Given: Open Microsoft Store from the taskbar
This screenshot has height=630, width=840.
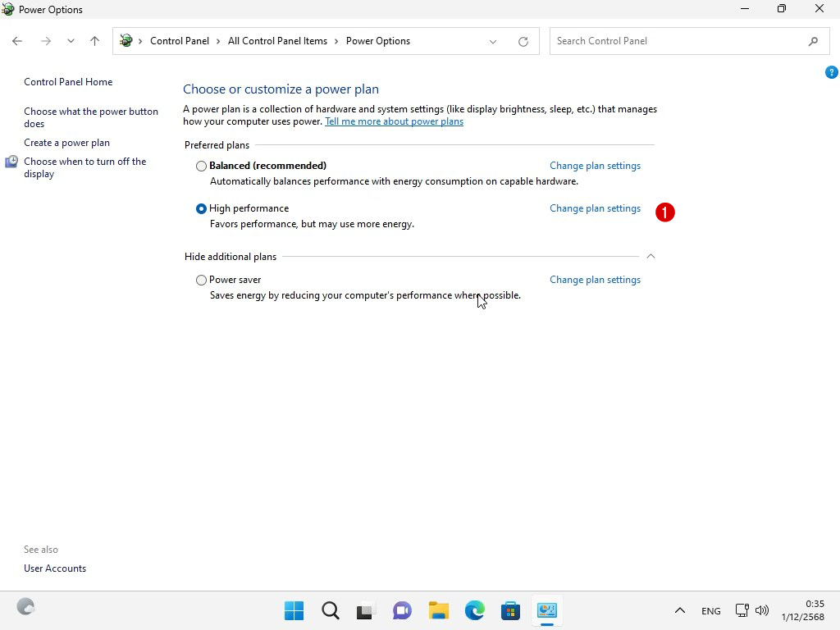Looking at the screenshot, I should [510, 610].
